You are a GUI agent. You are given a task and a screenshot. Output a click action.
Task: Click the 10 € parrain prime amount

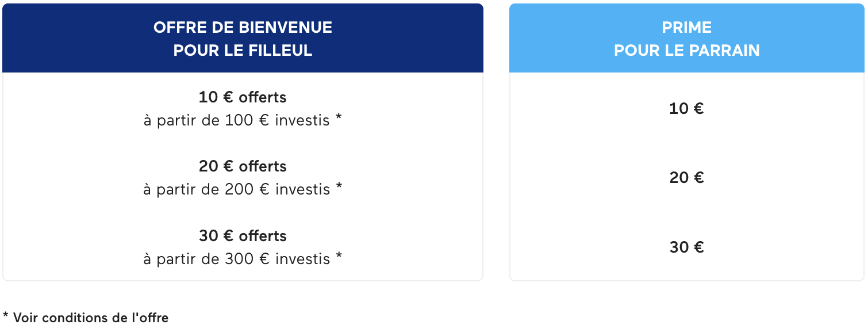click(x=686, y=108)
